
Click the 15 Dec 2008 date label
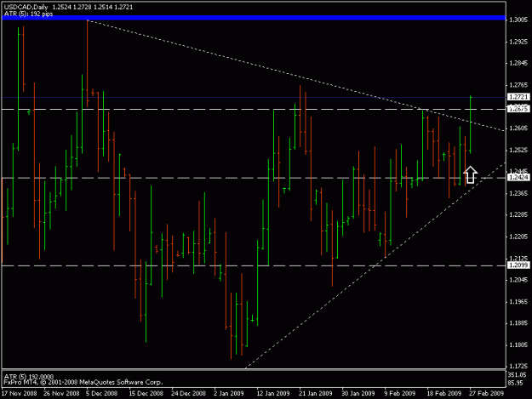[x=146, y=393]
